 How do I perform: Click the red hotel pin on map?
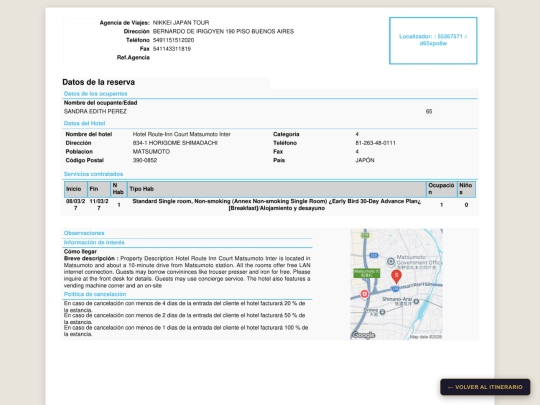point(396,277)
